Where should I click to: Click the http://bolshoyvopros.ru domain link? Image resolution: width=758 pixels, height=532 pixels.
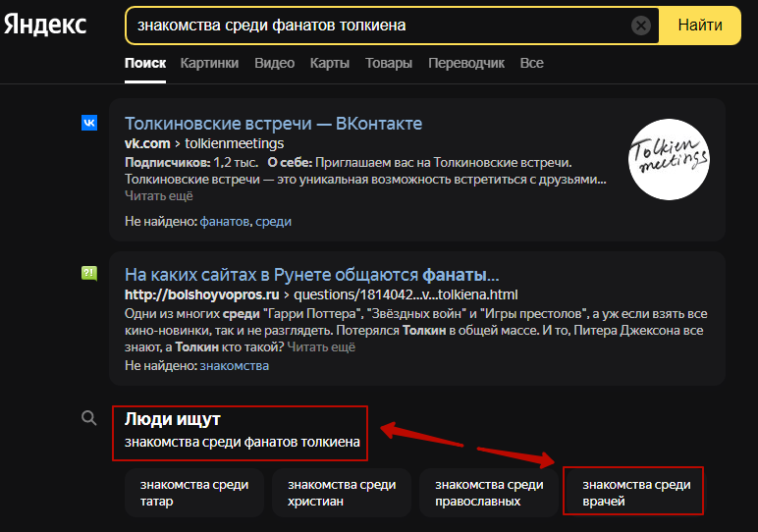click(201, 294)
